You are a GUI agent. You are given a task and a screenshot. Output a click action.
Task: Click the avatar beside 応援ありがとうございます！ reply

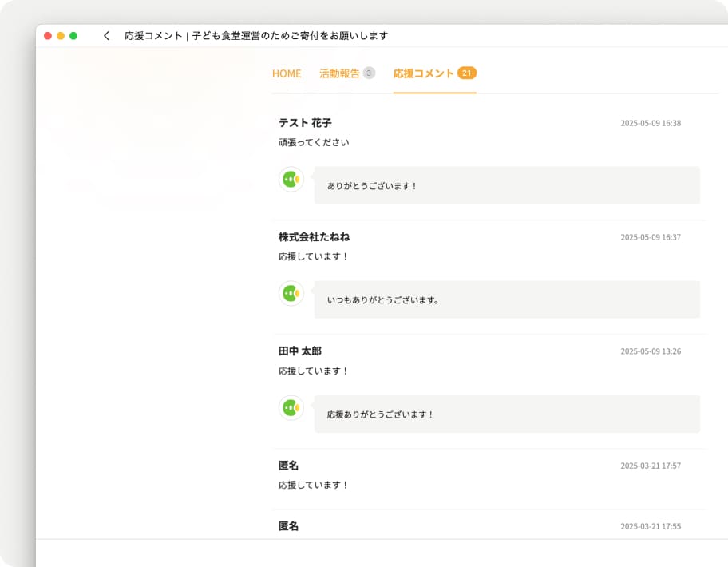pyautogui.click(x=291, y=408)
